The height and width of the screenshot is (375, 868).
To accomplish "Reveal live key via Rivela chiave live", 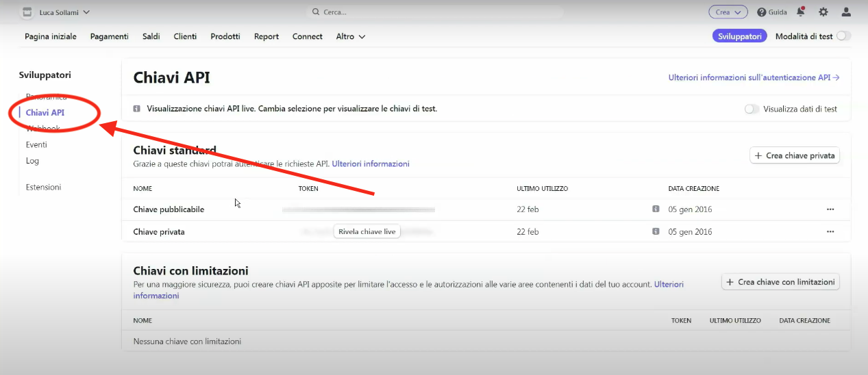I will [x=367, y=232].
